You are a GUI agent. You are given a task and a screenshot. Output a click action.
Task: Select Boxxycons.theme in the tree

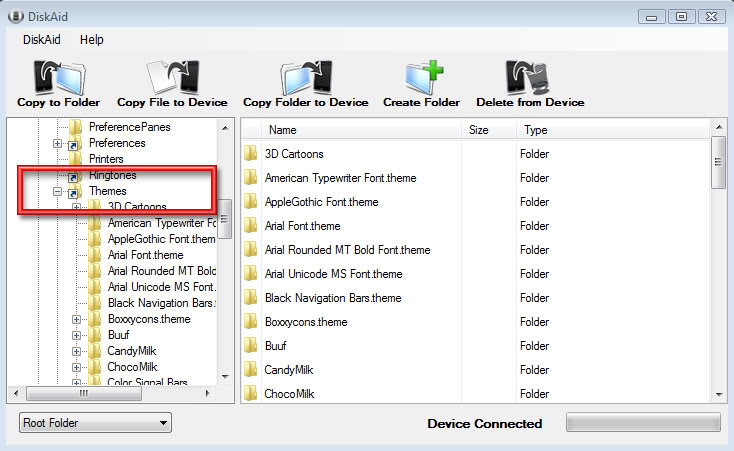click(x=149, y=319)
